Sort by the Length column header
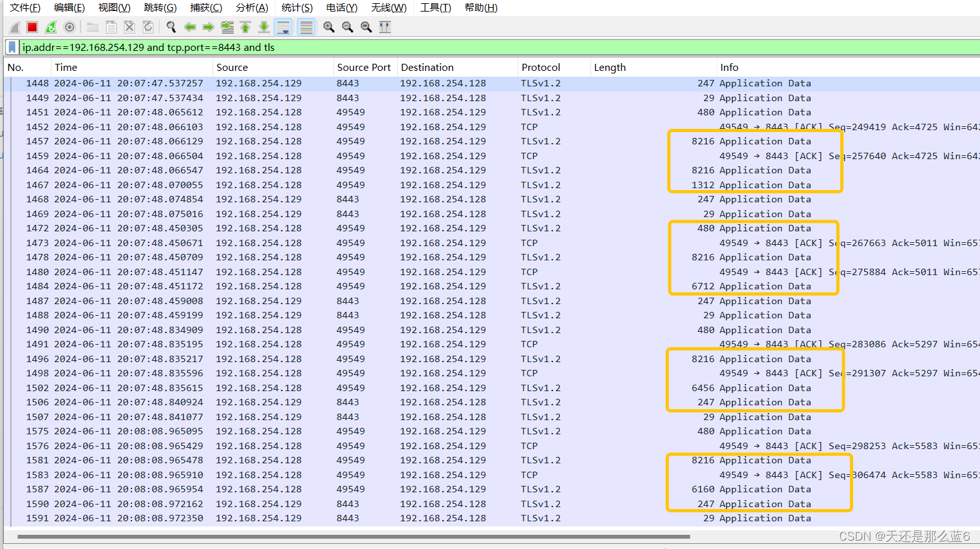The width and height of the screenshot is (980, 549). pos(654,68)
